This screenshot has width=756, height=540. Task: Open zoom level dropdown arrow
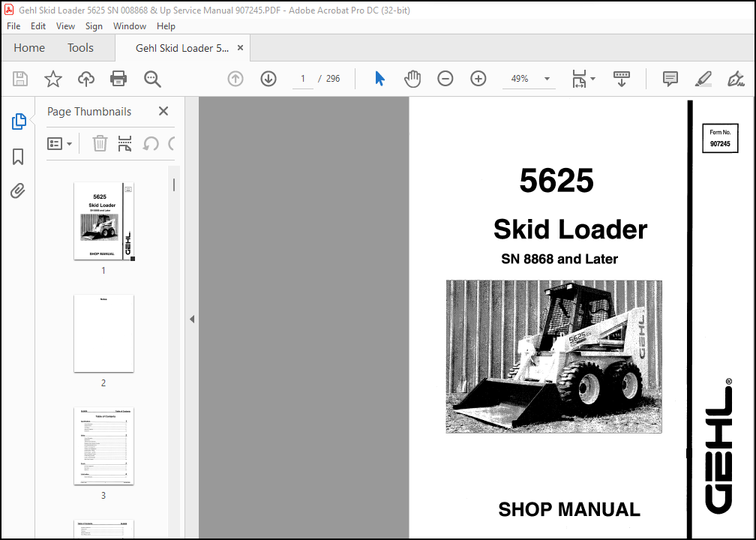pyautogui.click(x=547, y=79)
